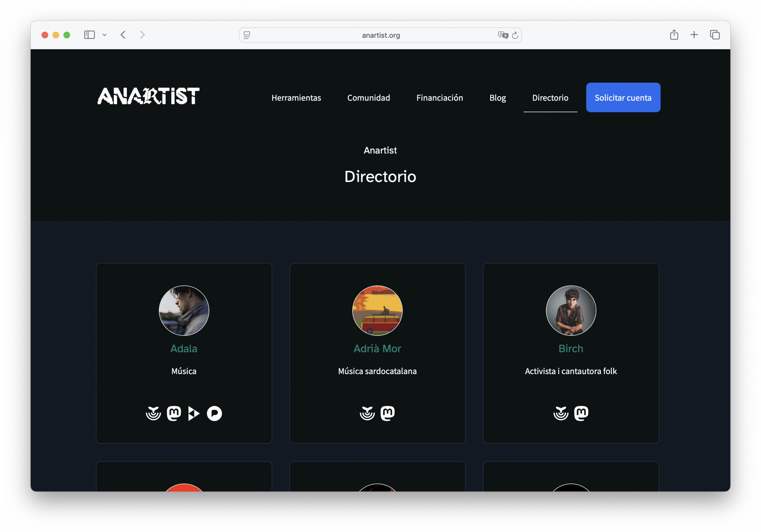Open Adala's last circular P icon

click(x=214, y=413)
